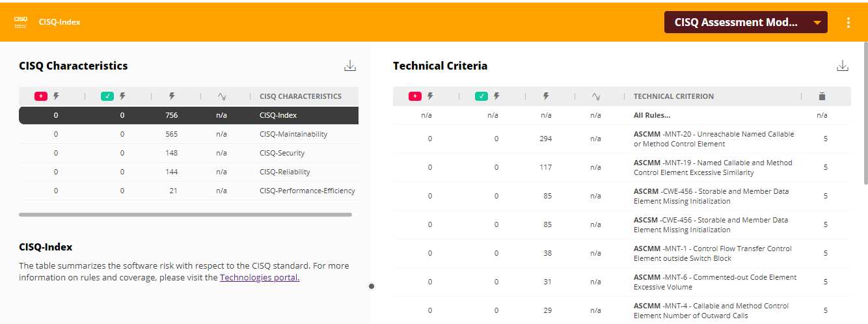This screenshot has width=868, height=324.
Task: Sort by the Technical Criterion column header
Action: point(673,96)
